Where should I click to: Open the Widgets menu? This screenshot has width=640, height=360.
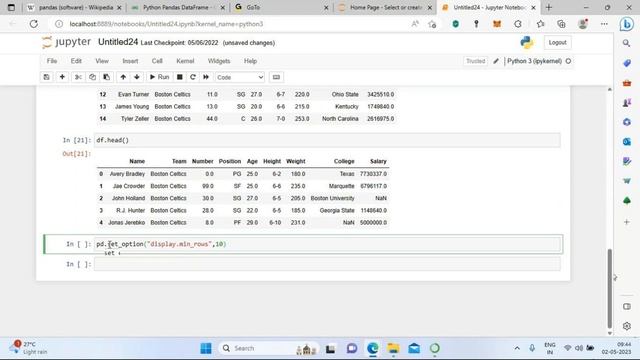click(219, 61)
